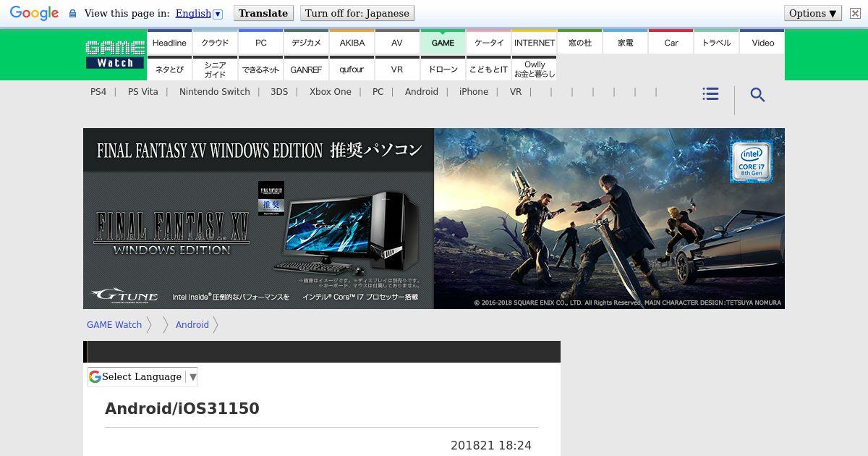
Task: Go to Nintendo Switch category link
Action: coord(215,92)
